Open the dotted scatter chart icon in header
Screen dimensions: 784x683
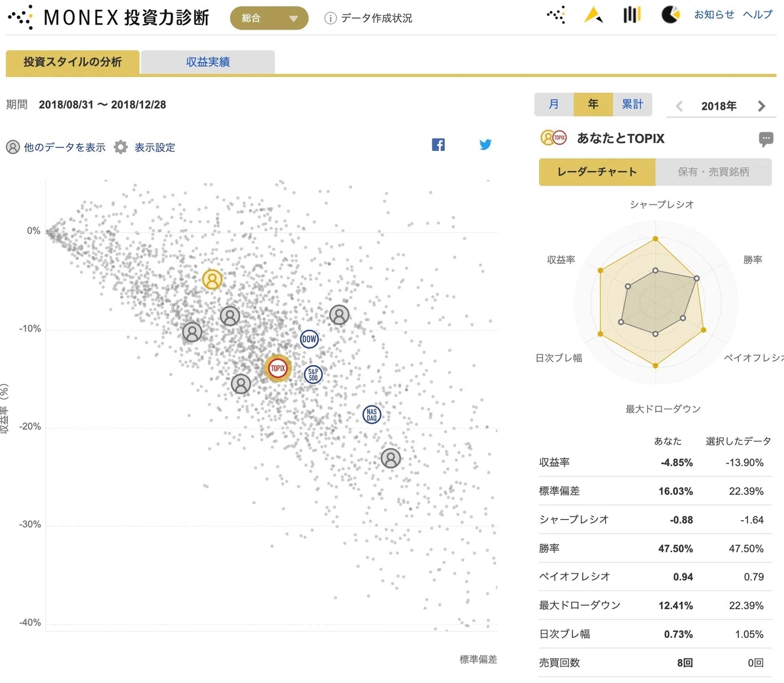click(x=556, y=14)
